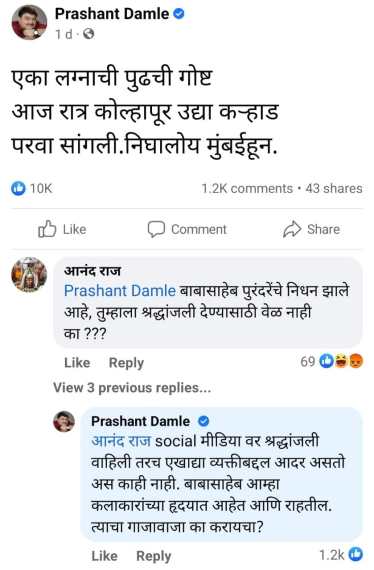Click the laughing reaction emoji beside 69
Viewport: 374px width, 570px height.
(341, 361)
